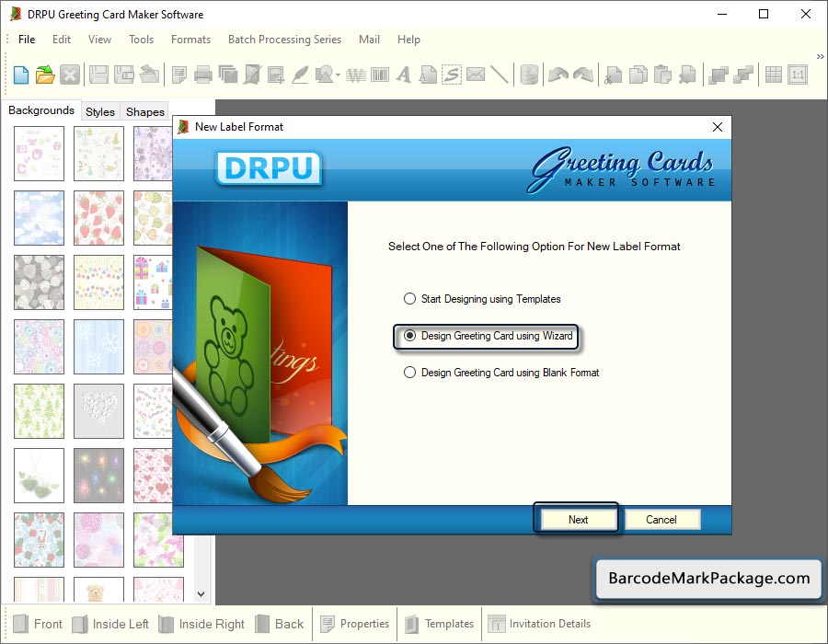Click the Next button in dialog
The image size is (828, 644).
[x=579, y=520]
